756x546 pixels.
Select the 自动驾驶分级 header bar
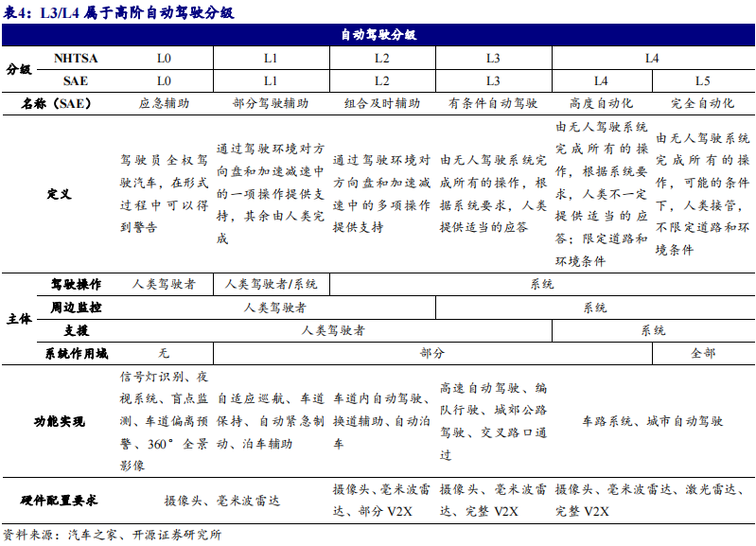pyautogui.click(x=378, y=34)
